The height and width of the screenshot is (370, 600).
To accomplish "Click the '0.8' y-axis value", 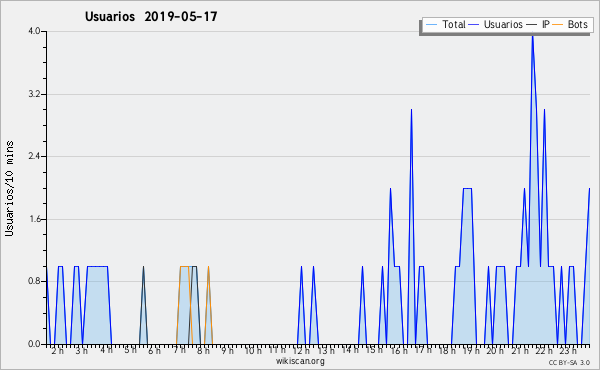I will 34,282.
